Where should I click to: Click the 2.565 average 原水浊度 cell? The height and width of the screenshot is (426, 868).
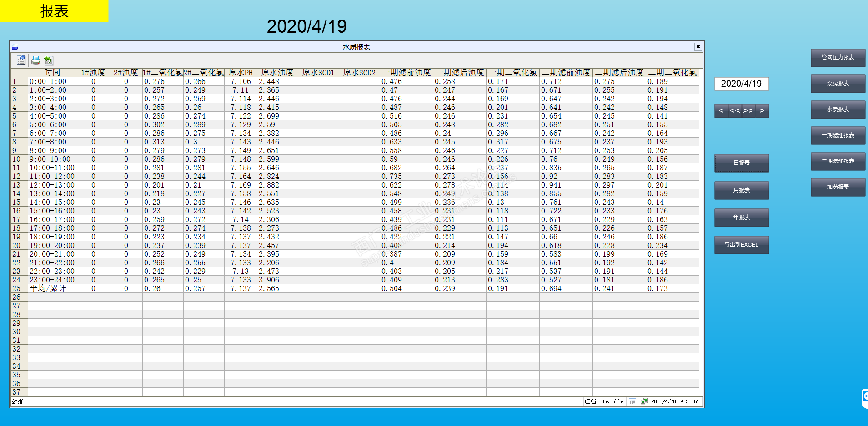[x=277, y=289]
